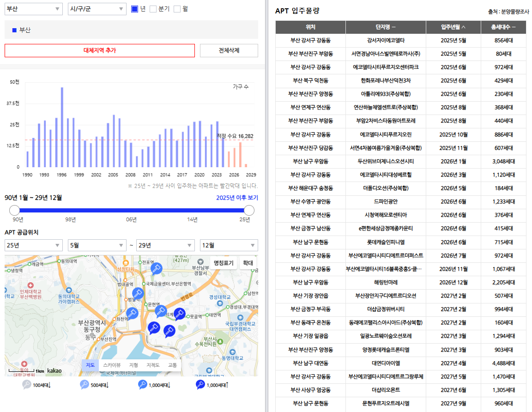Image resolution: width=532 pixels, height=412 pixels.
Task: Select the 강서자이에코델타 table cell
Action: [386, 40]
